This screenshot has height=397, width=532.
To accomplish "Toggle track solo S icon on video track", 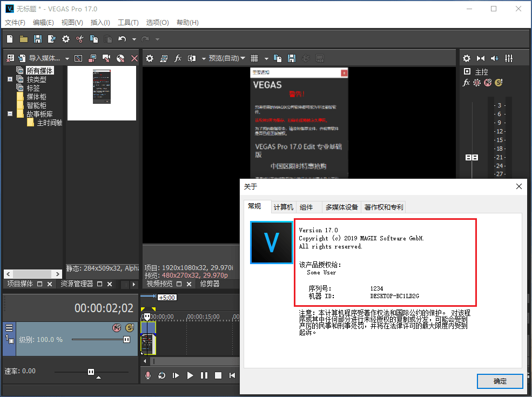I will pos(130,328).
